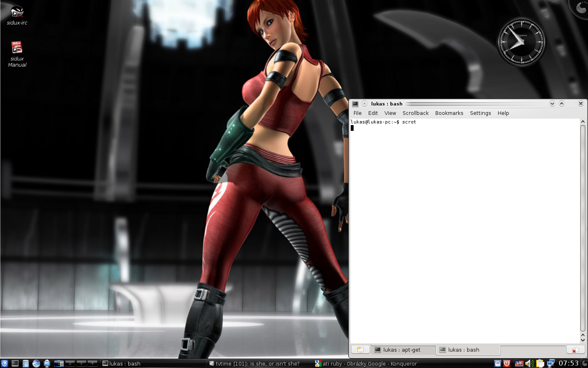Switch to virtual desktop 2 in pager
The width and height of the screenshot is (588, 368).
pyautogui.click(x=70, y=363)
